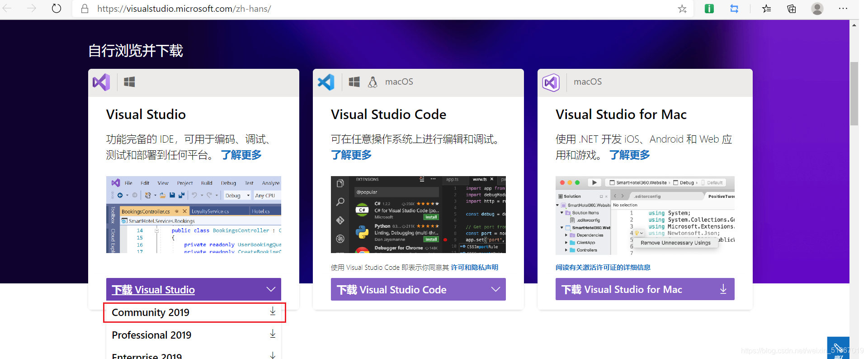Reload the page with refresh icon
868x359 pixels.
coord(57,8)
